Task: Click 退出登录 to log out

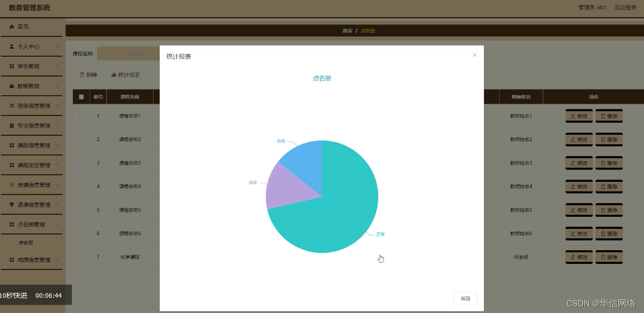Action: pos(627,7)
